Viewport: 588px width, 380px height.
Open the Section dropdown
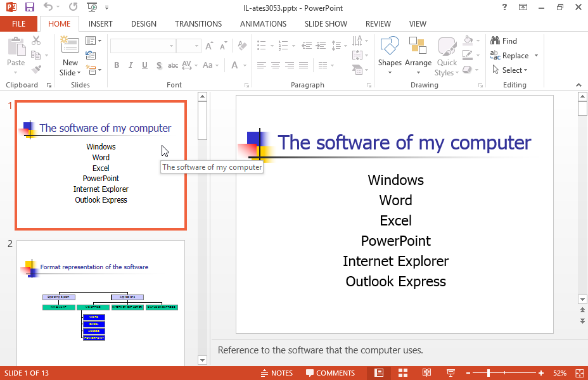93,70
